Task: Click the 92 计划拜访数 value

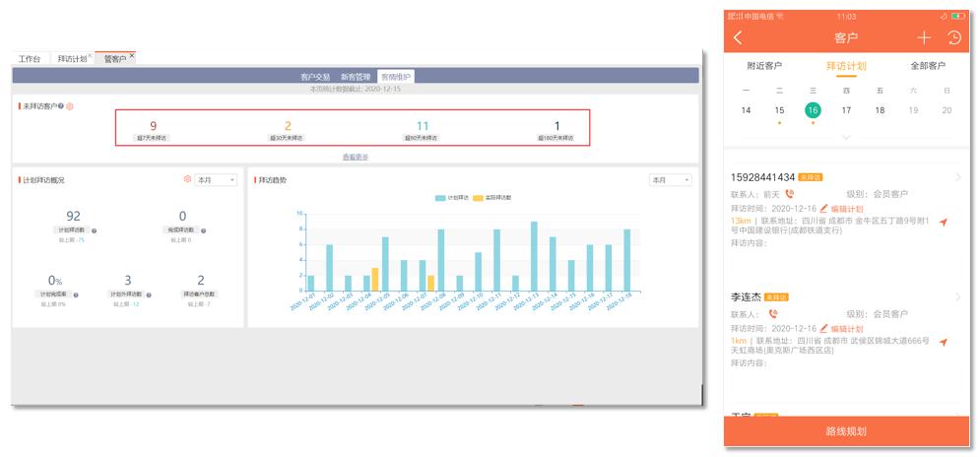Action: click(73, 217)
